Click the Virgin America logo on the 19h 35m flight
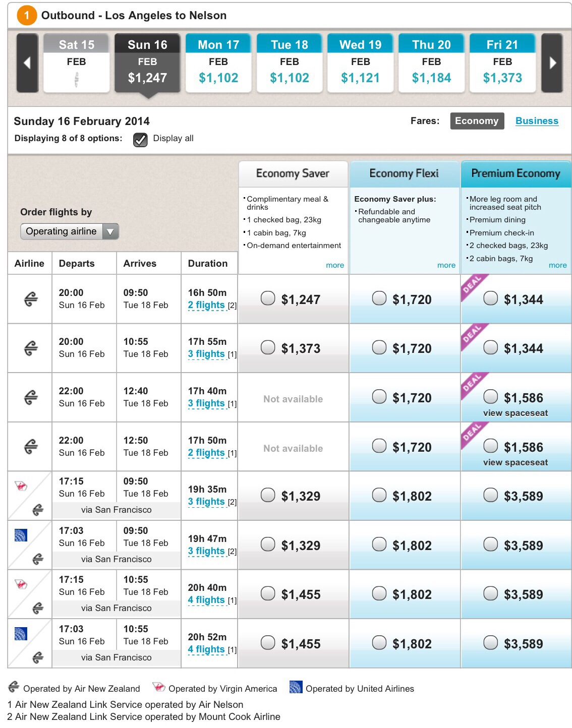Viewport: 572px width, 728px height. [21, 486]
